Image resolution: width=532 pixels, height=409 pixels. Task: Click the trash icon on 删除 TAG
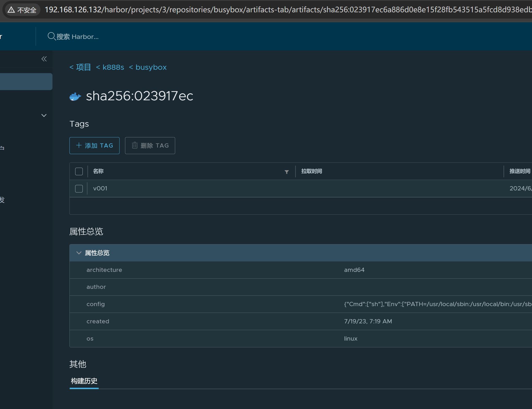coord(135,145)
